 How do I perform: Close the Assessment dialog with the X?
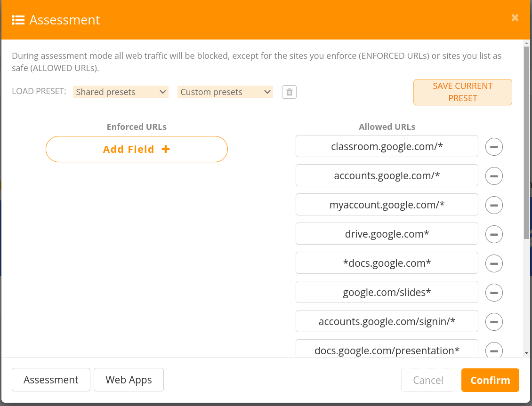[x=515, y=17]
